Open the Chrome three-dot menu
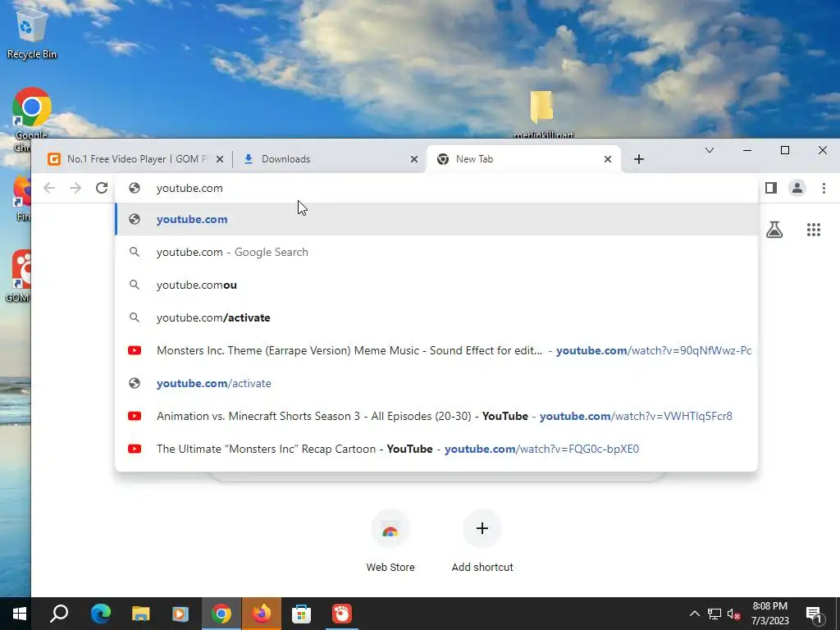This screenshot has height=630, width=840. (x=824, y=188)
